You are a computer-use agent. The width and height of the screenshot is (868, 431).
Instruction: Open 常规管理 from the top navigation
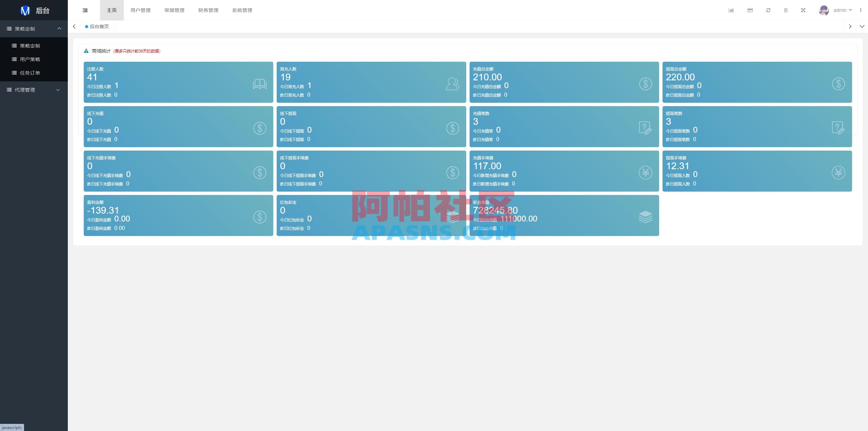(174, 10)
